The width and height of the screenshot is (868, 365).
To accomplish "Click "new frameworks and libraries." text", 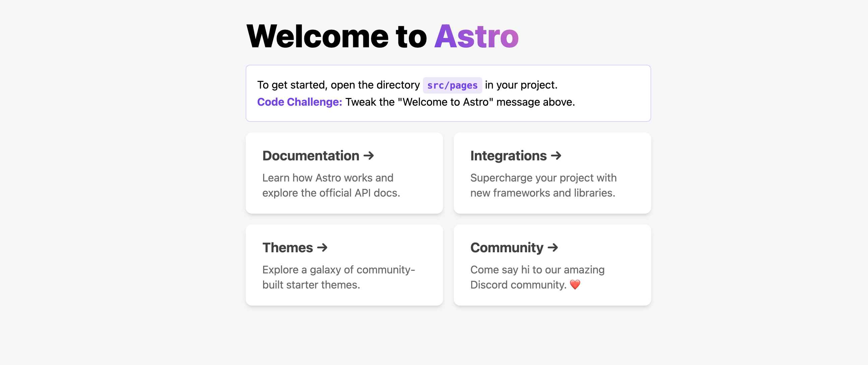I will point(543,193).
